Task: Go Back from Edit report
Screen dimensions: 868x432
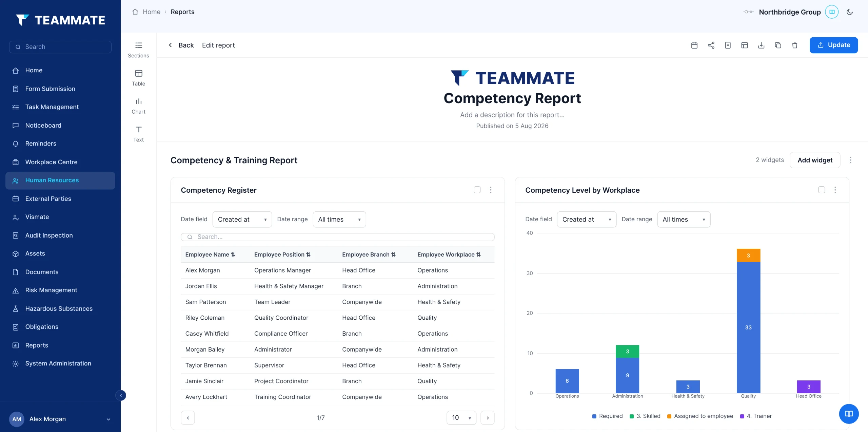Action: click(181, 45)
